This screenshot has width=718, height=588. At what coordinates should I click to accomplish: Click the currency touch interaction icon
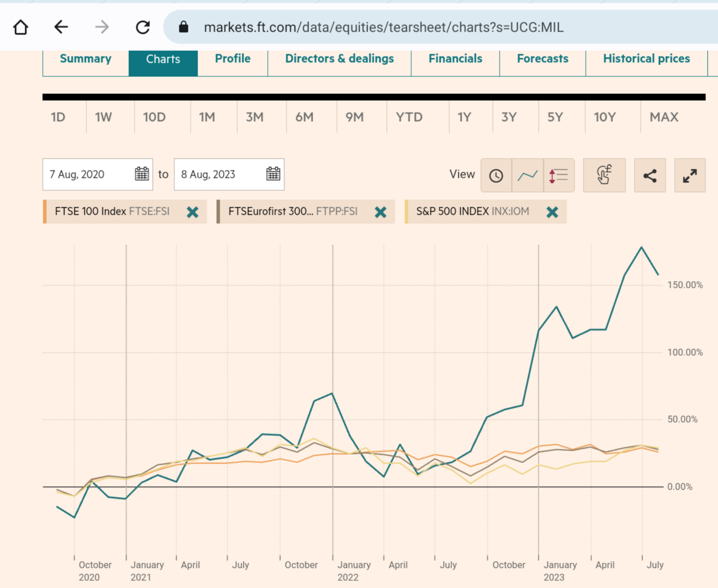pyautogui.click(x=604, y=175)
